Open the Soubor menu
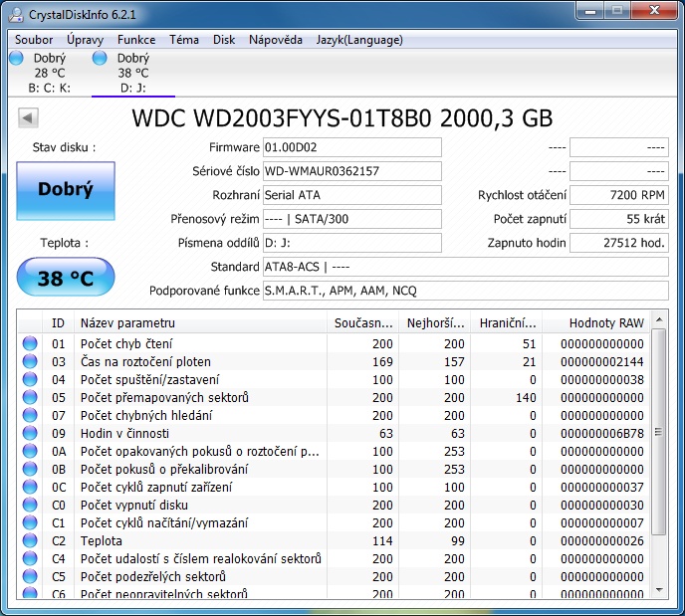Image resolution: width=685 pixels, height=616 pixels. [x=34, y=40]
